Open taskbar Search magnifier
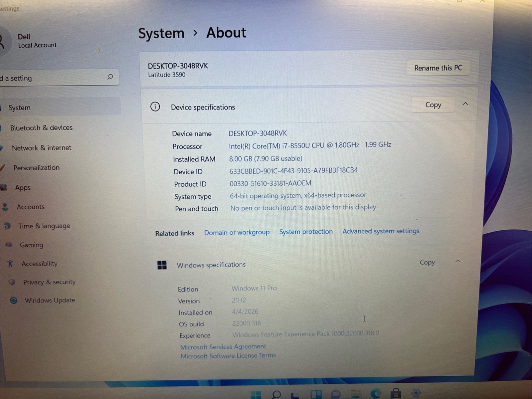Viewport: 532px width, 399px height. coord(276,394)
